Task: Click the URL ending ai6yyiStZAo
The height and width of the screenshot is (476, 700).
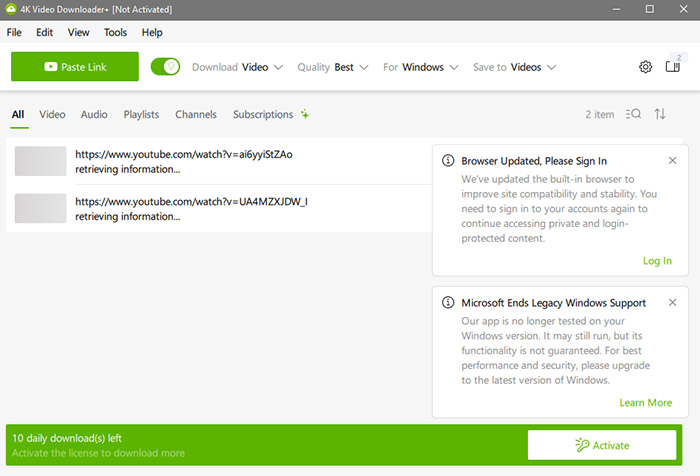Action: pyautogui.click(x=184, y=154)
